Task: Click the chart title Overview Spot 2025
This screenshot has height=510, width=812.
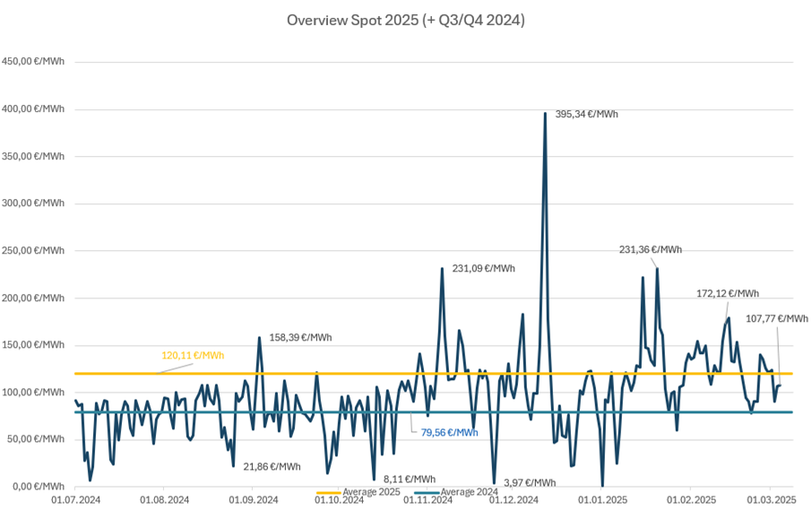Action: coord(405,20)
